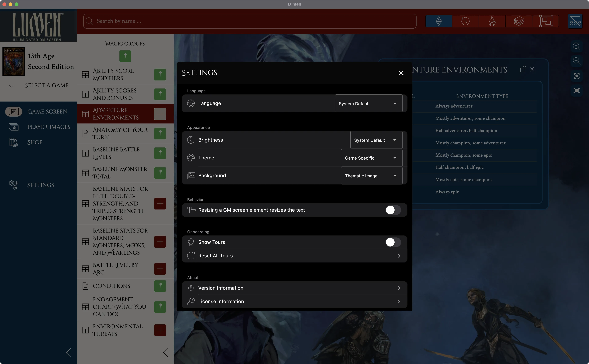This screenshot has width=589, height=364.
Task: Expand Select a Game chevron
Action: (x=11, y=86)
